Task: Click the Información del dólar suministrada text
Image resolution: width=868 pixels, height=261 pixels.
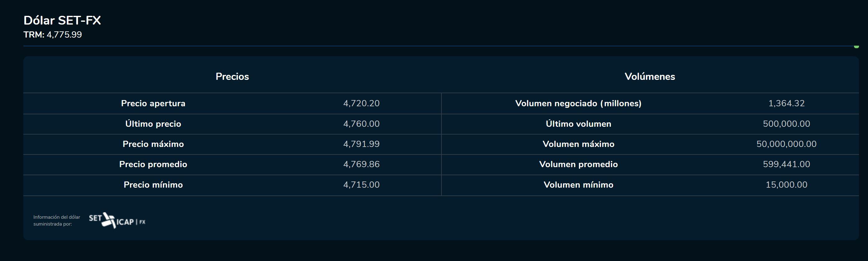Action: click(57, 221)
